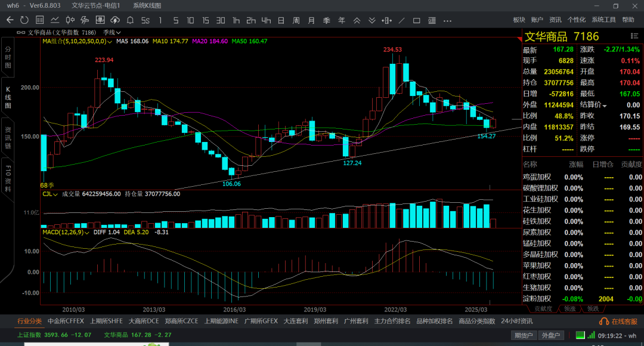Select the 中金所CFFEX tab

[x=66, y=322]
